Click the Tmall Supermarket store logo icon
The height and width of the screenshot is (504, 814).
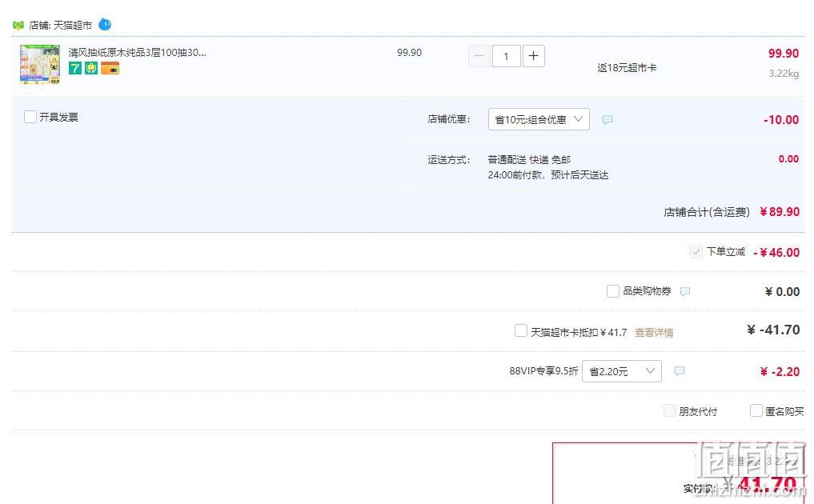18,25
